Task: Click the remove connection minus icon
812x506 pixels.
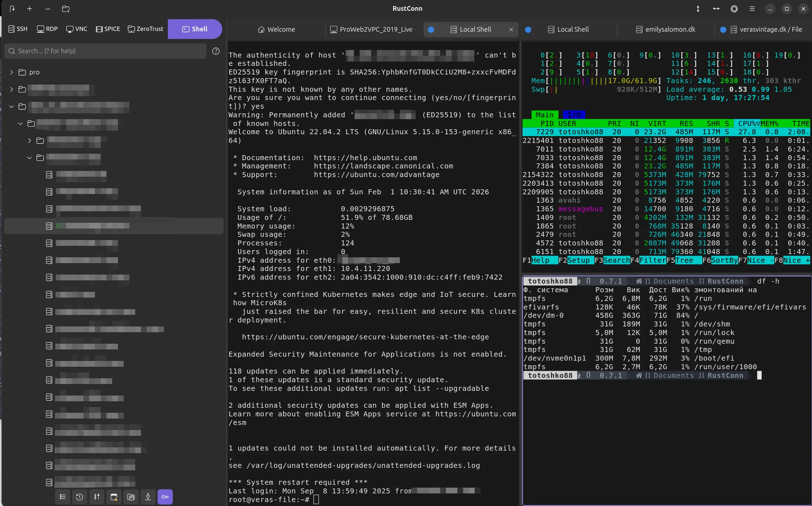Action: 47,9
